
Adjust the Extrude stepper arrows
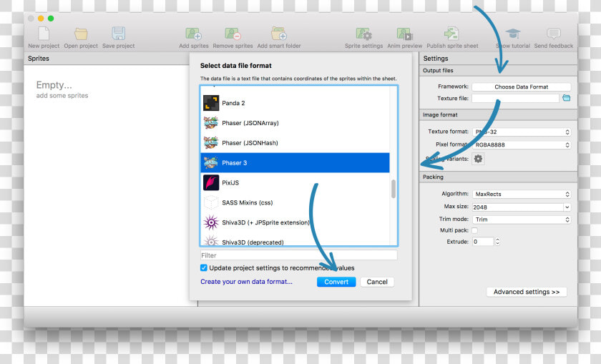click(x=497, y=242)
